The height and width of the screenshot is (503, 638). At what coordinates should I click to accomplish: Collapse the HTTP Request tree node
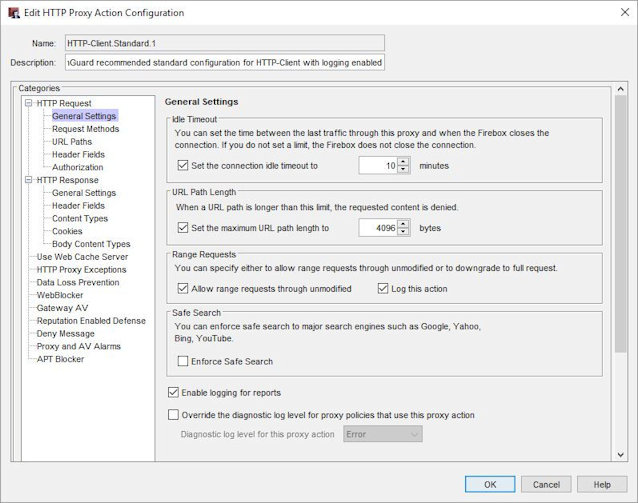(28, 103)
